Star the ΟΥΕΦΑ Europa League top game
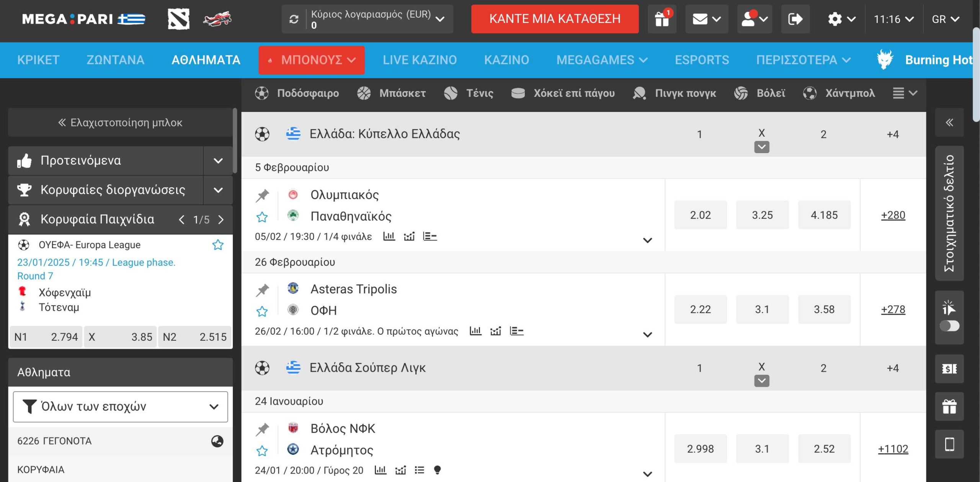Viewport: 980px width, 482px height. 218,245
